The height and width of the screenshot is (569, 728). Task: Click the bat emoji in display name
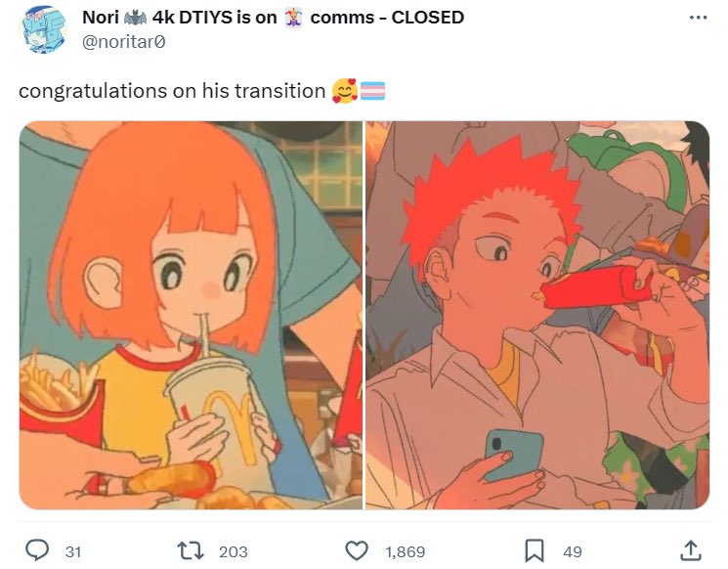(136, 18)
